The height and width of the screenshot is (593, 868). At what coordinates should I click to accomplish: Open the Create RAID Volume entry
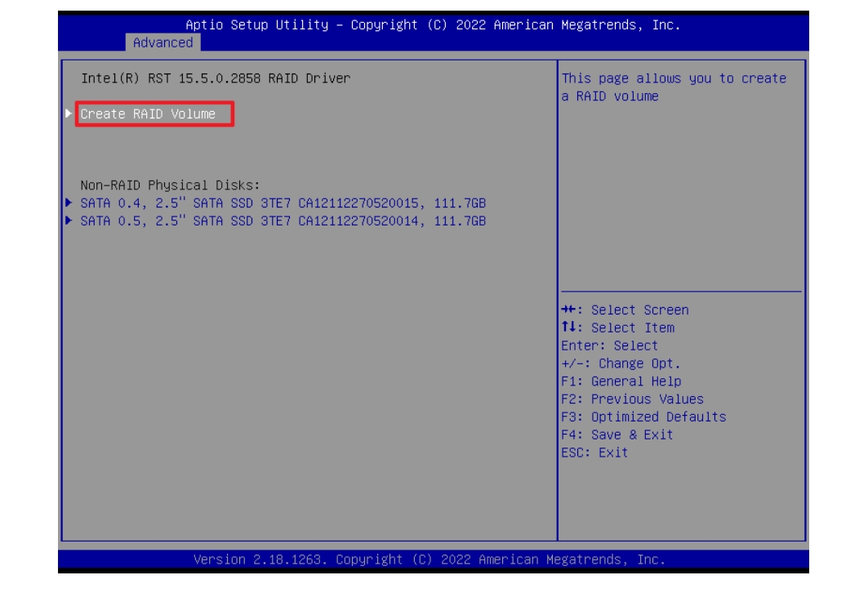(149, 114)
